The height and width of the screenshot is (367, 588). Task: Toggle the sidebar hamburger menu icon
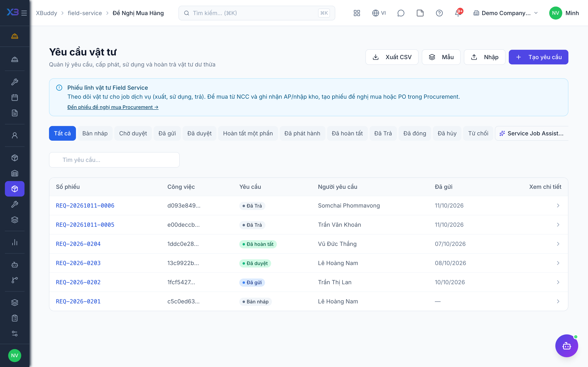point(24,13)
